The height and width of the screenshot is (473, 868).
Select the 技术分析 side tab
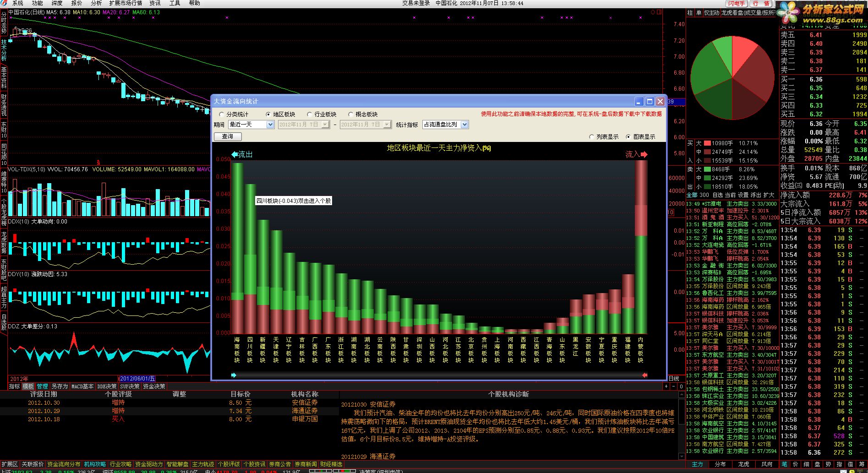[x=4, y=50]
